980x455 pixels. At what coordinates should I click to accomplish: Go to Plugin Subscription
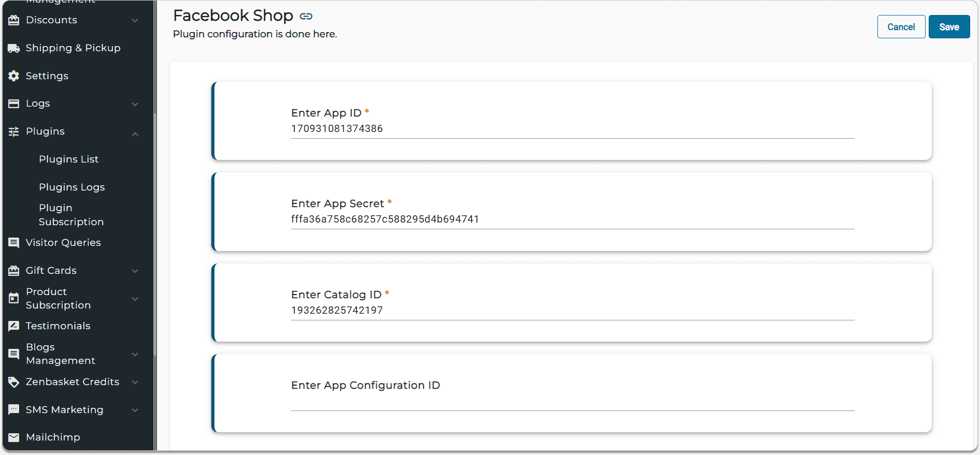[x=71, y=215]
